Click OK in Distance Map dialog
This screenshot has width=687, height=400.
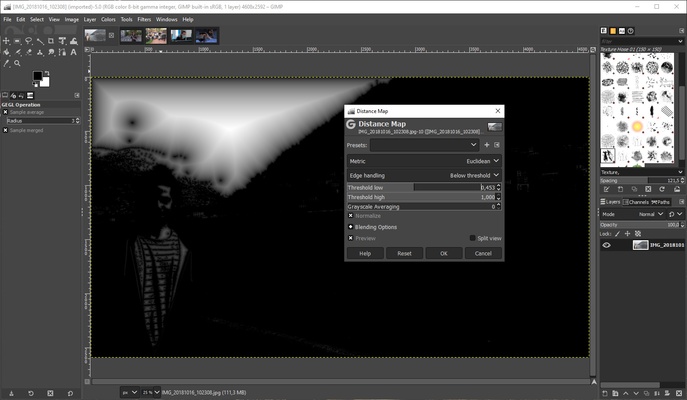pyautogui.click(x=444, y=253)
